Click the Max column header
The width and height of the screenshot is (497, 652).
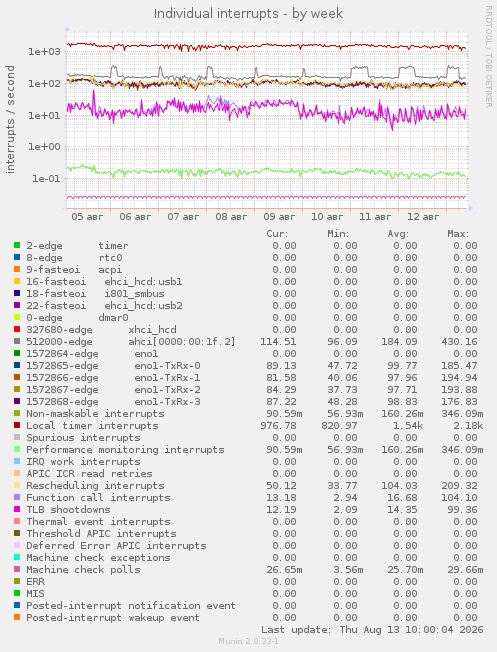458,234
